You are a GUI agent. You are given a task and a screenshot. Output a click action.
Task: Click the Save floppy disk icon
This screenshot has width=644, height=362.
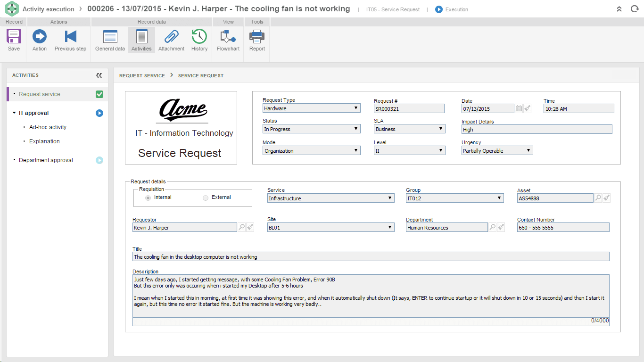pos(14,37)
